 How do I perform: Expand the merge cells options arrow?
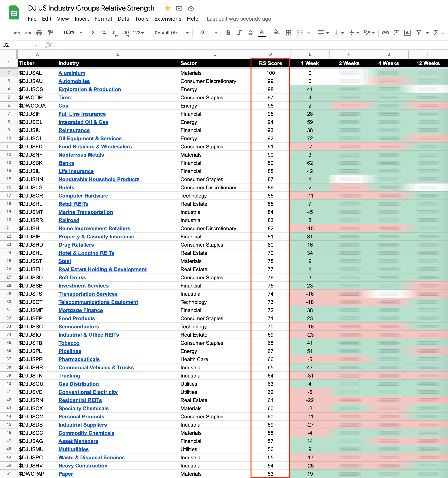tap(309, 33)
